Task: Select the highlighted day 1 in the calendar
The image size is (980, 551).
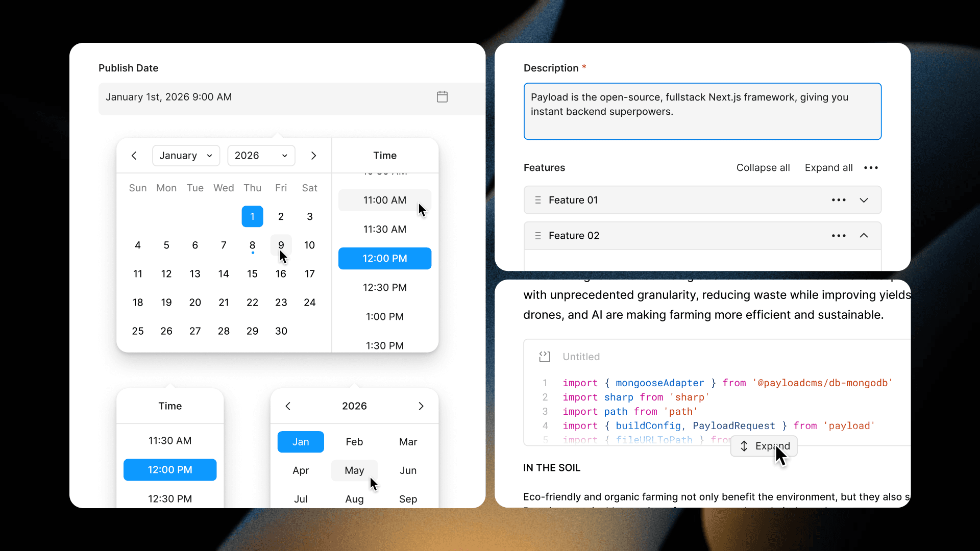Action: tap(252, 216)
